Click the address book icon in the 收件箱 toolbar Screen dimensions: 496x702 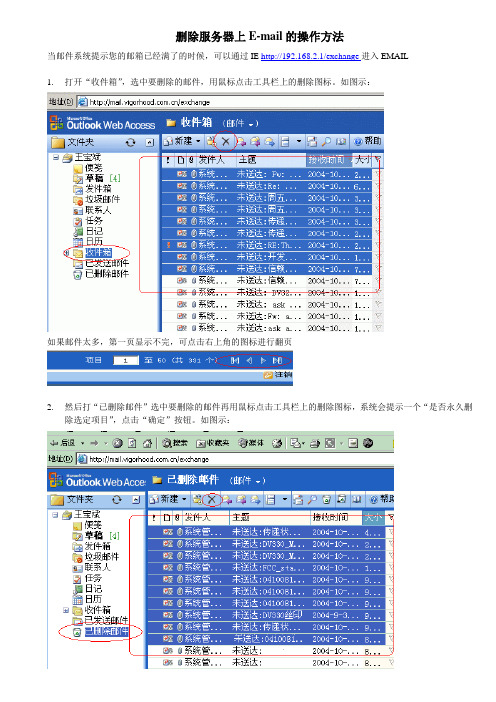[341, 142]
